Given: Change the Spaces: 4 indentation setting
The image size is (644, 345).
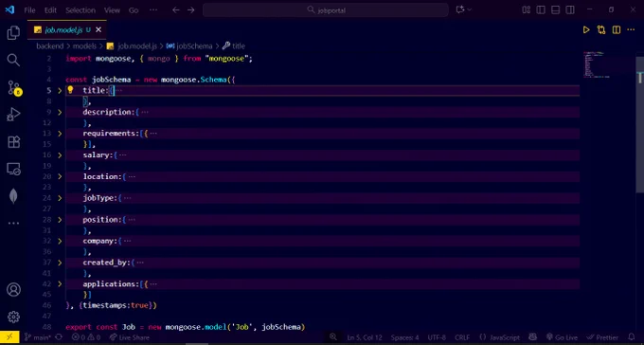Looking at the screenshot, I should 404,337.
